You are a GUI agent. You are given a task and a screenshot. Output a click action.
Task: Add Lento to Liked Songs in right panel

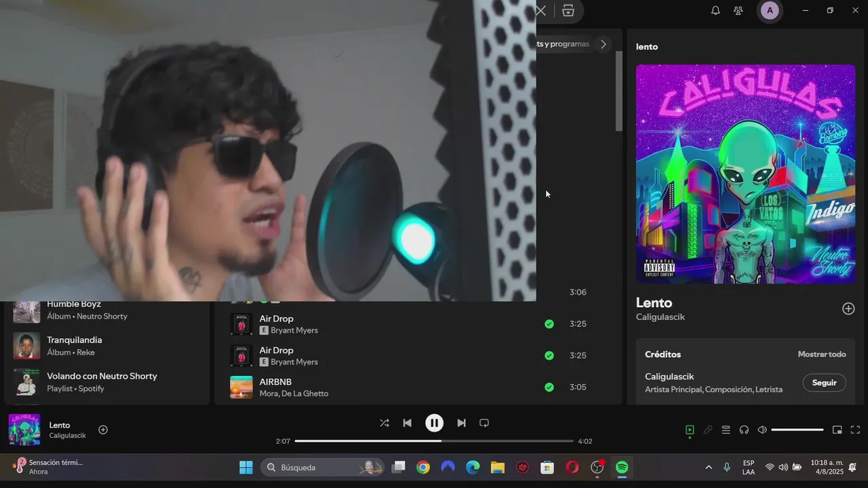[x=848, y=308]
